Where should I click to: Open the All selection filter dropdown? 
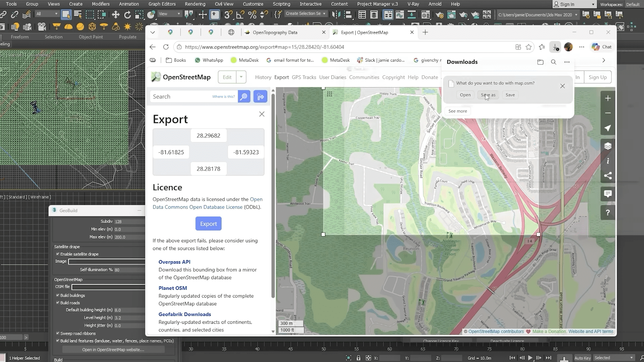pyautogui.click(x=47, y=14)
